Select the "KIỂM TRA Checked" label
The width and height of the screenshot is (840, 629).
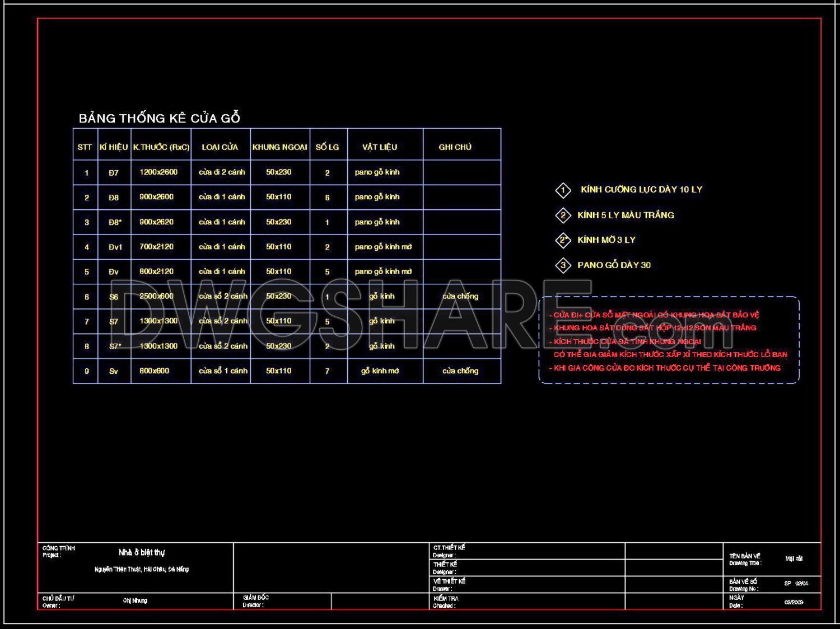pyautogui.click(x=445, y=602)
